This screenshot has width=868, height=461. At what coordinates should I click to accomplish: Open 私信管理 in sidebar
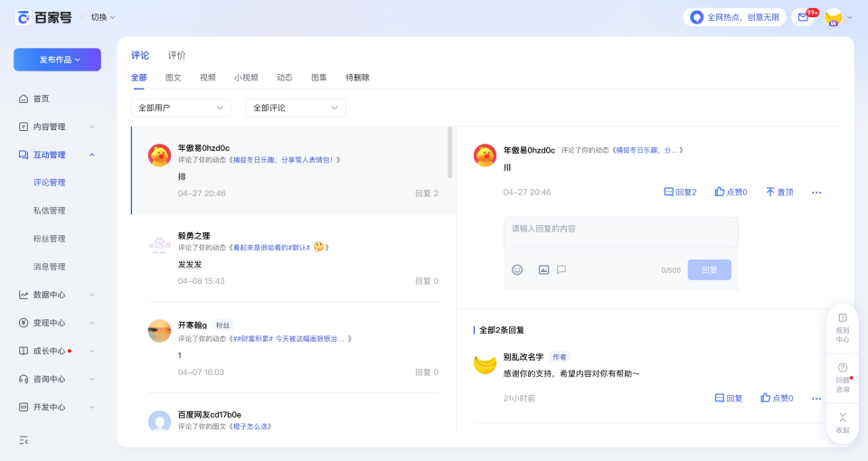[49, 211]
